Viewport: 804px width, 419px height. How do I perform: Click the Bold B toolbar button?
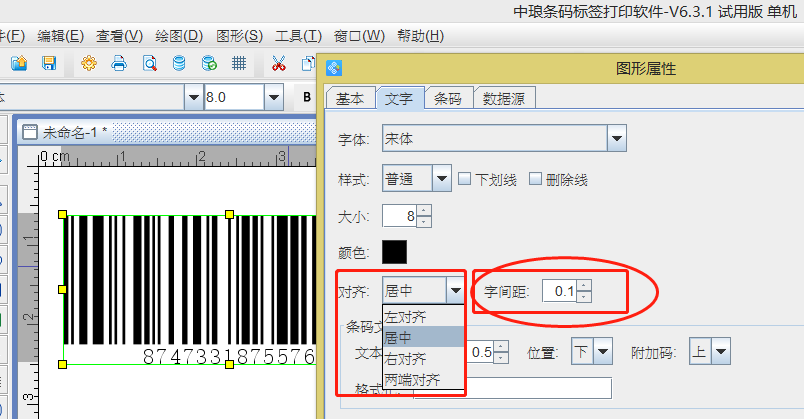307,97
